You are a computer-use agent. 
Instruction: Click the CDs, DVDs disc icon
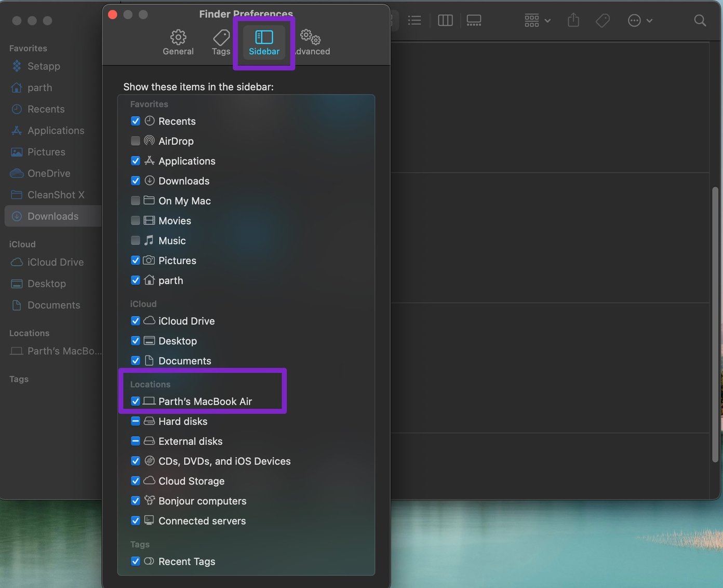tap(150, 461)
